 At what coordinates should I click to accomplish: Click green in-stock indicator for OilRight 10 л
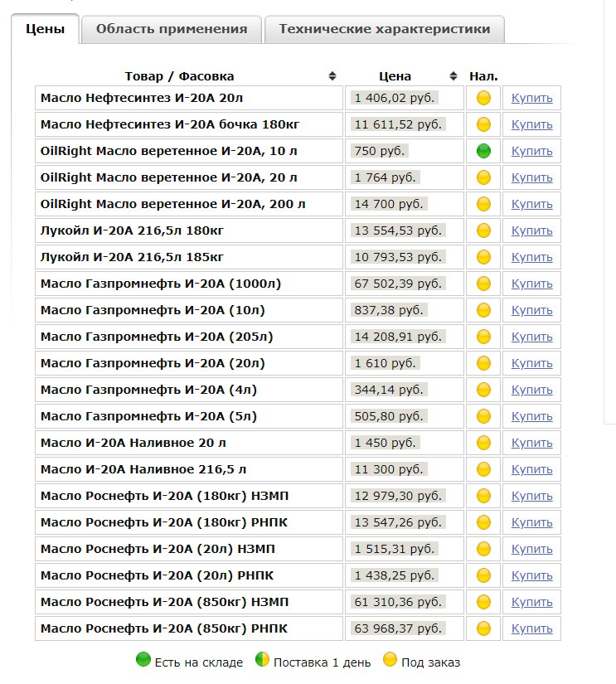[x=483, y=151]
